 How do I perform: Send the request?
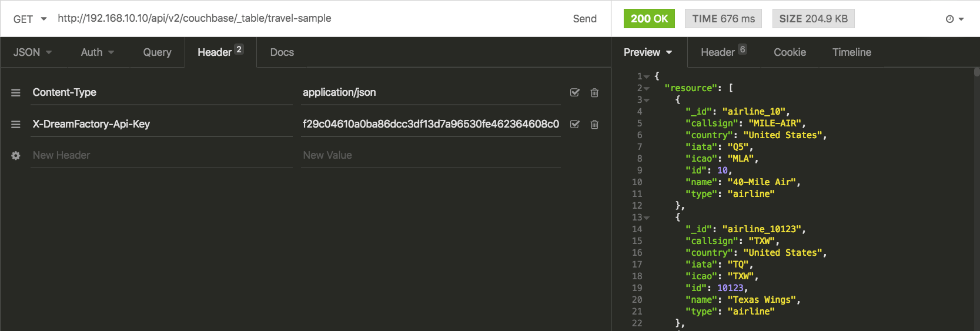[584, 19]
